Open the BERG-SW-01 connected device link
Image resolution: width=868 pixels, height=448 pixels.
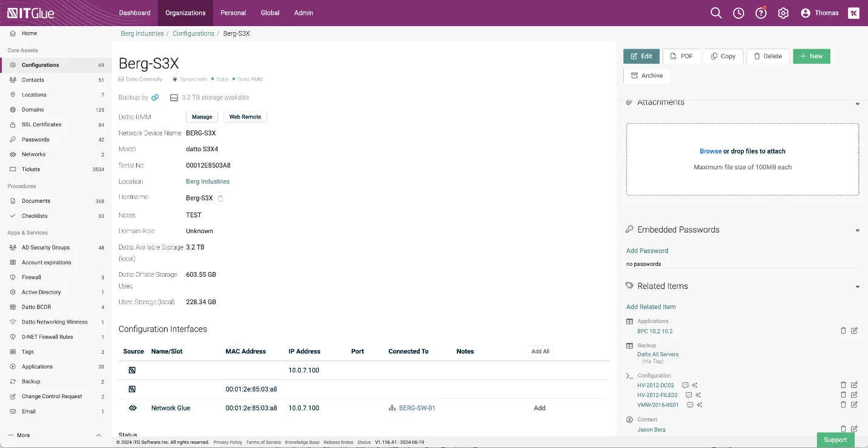tap(417, 408)
